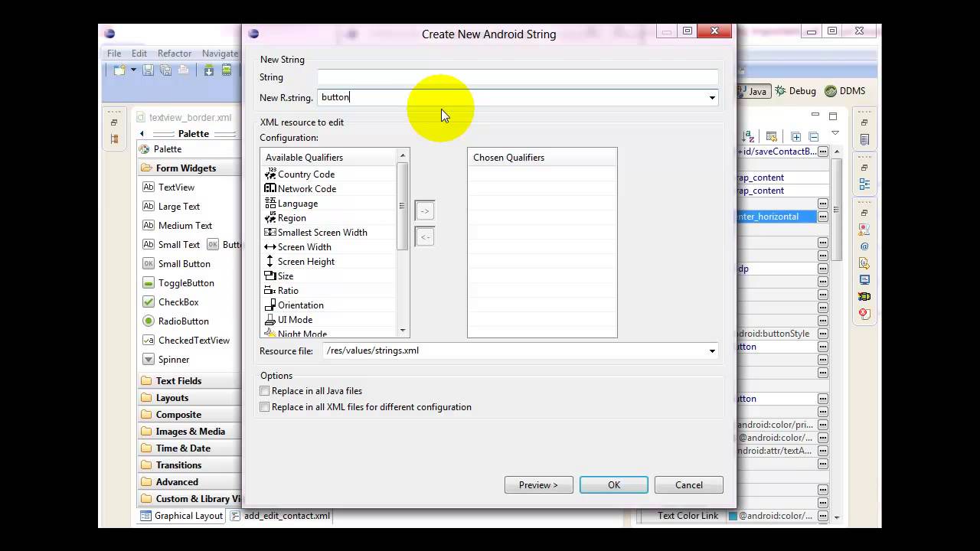Click the Save icon in Eclipse toolbar
Screen dimensions: 980x551
click(x=149, y=70)
